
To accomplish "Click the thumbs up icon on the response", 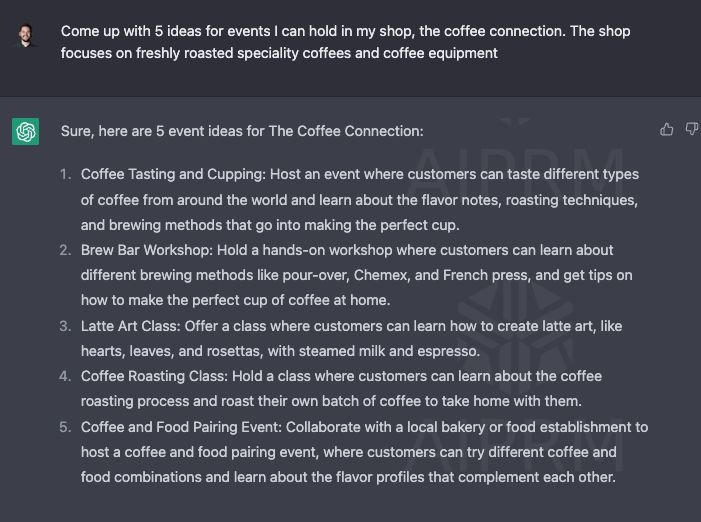I will coord(667,129).
